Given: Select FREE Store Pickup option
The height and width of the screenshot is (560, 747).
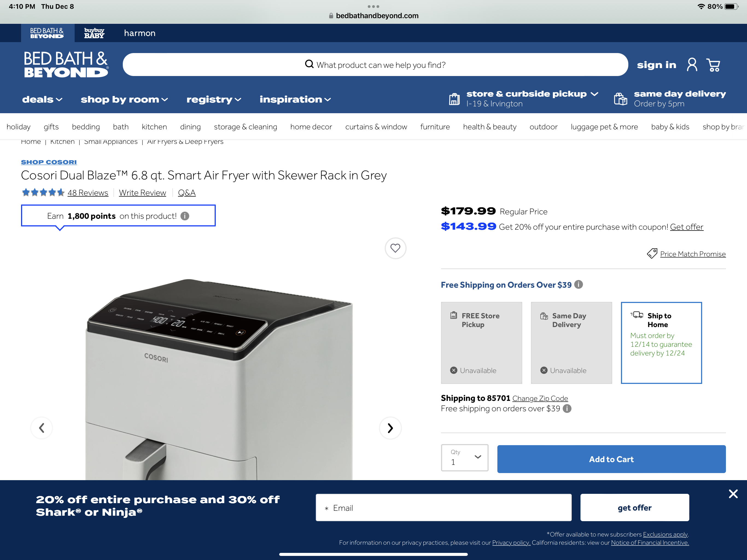Looking at the screenshot, I should pos(481,343).
